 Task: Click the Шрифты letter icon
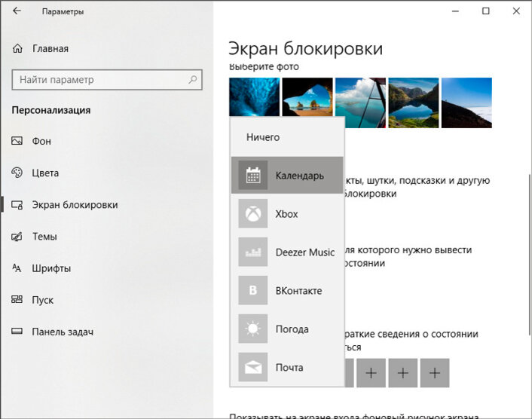point(17,268)
